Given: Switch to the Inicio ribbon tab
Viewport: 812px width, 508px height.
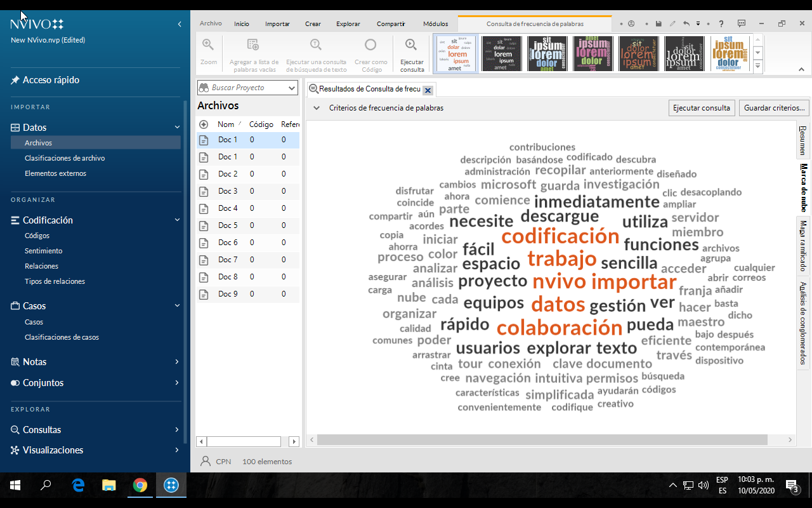Looking at the screenshot, I should (242, 23).
